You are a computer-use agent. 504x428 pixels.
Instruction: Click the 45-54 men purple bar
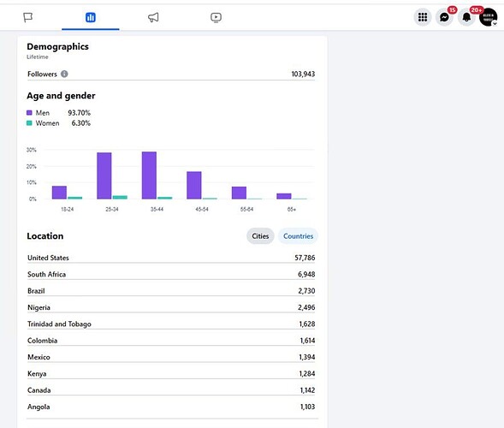pos(194,185)
